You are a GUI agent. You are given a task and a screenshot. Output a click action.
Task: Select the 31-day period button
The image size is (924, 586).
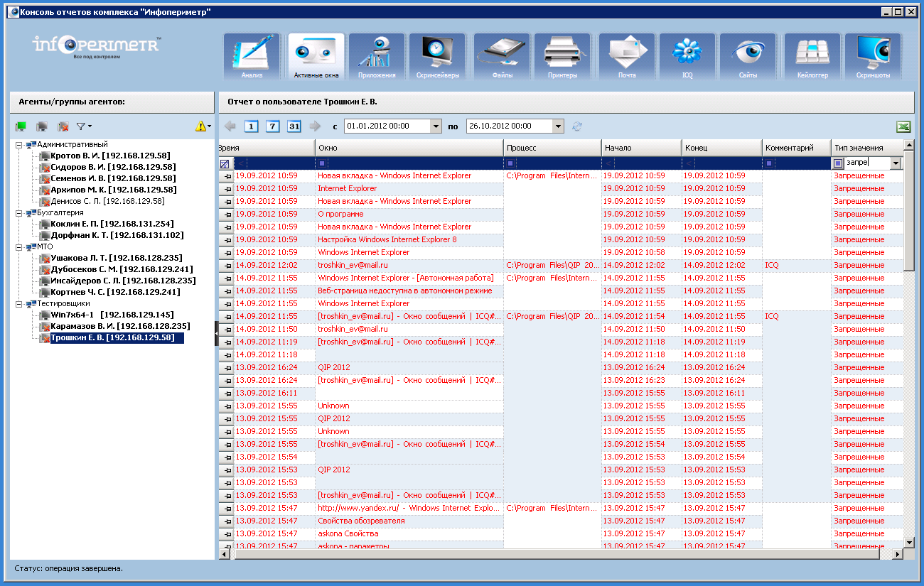(294, 126)
